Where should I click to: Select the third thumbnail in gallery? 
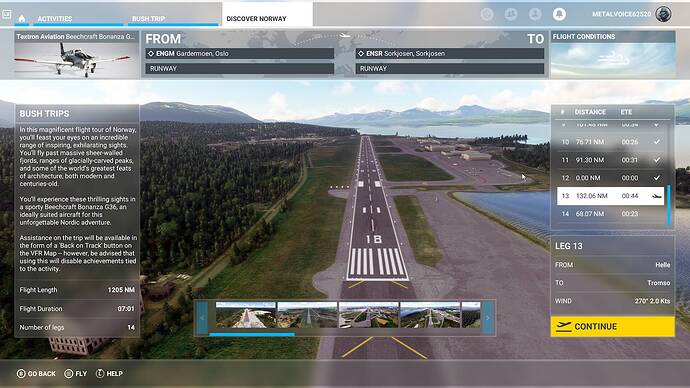(x=369, y=315)
